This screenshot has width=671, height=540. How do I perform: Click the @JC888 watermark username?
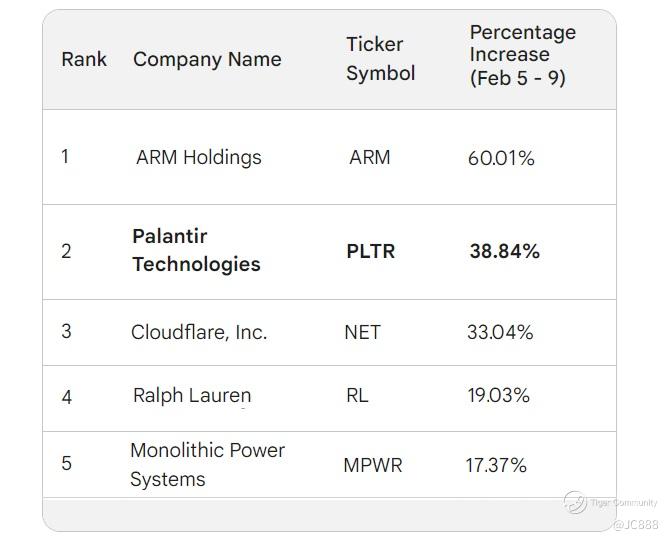click(636, 524)
